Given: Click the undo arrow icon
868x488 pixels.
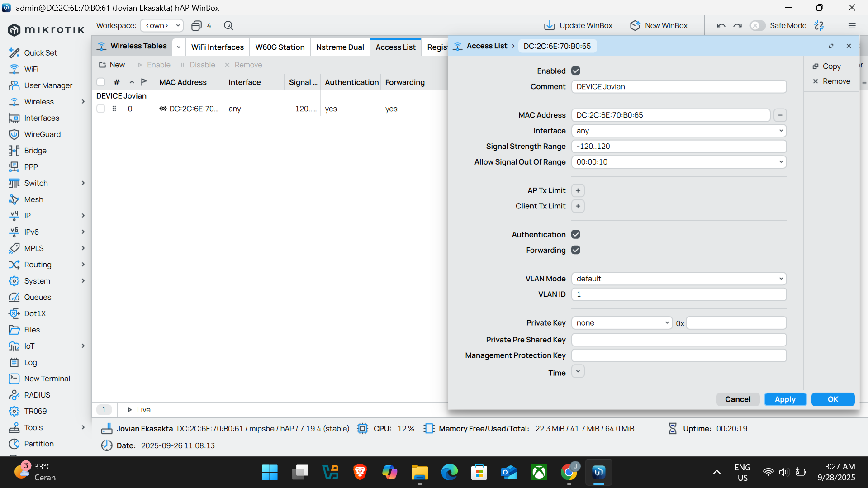Looking at the screenshot, I should 721,26.
